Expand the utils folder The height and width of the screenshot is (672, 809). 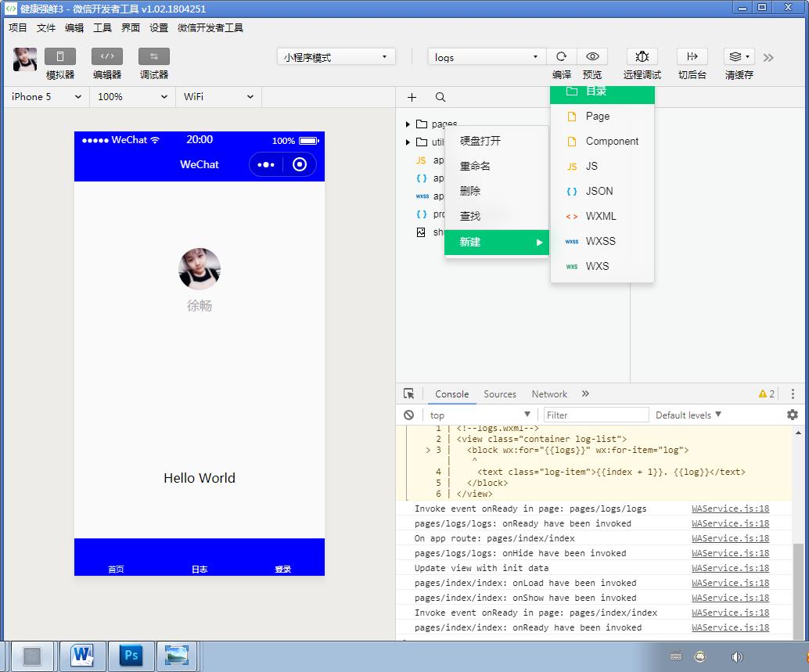point(408,142)
